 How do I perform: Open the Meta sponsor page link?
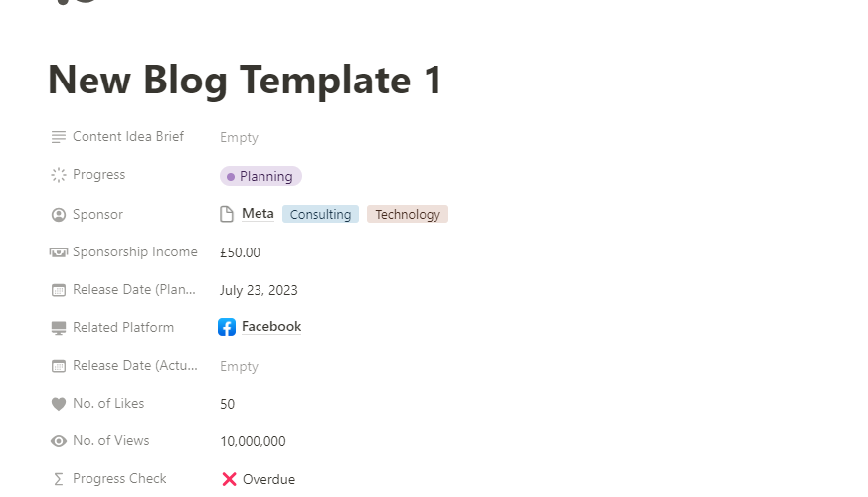click(258, 214)
